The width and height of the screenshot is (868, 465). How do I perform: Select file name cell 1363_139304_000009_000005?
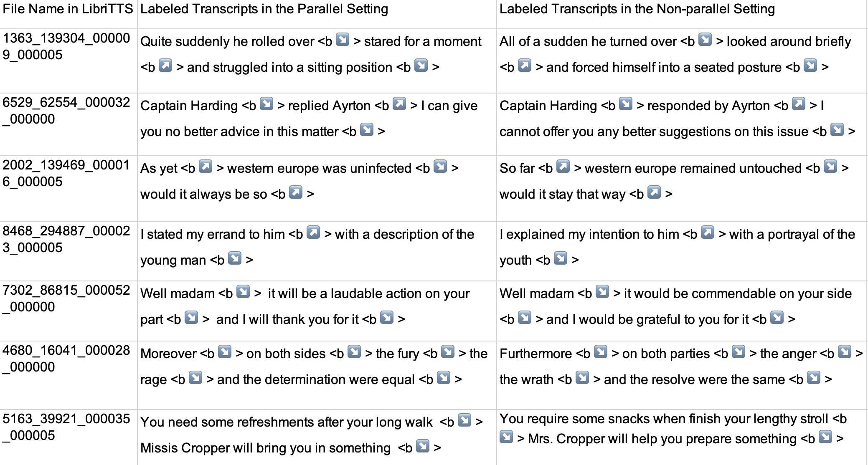click(x=66, y=46)
